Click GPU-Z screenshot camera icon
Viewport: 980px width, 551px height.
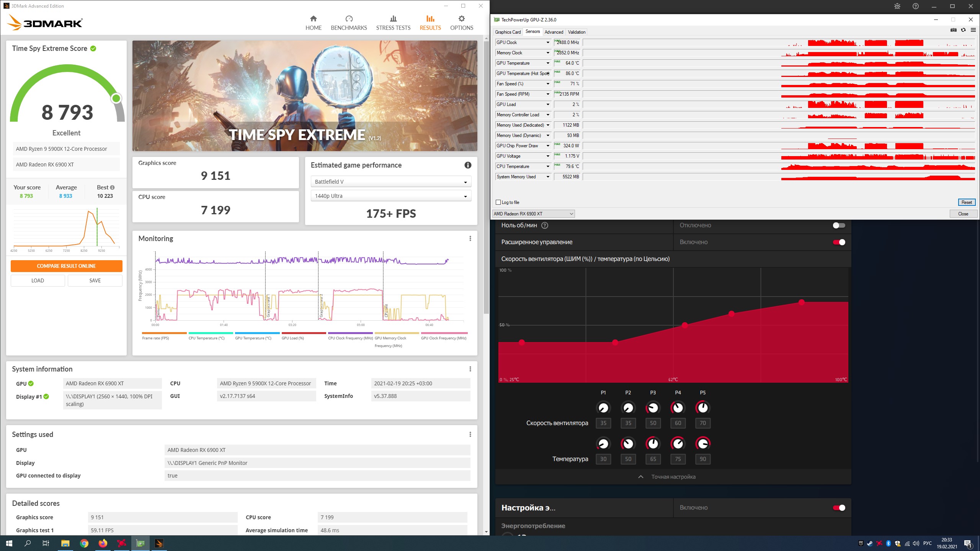[953, 30]
